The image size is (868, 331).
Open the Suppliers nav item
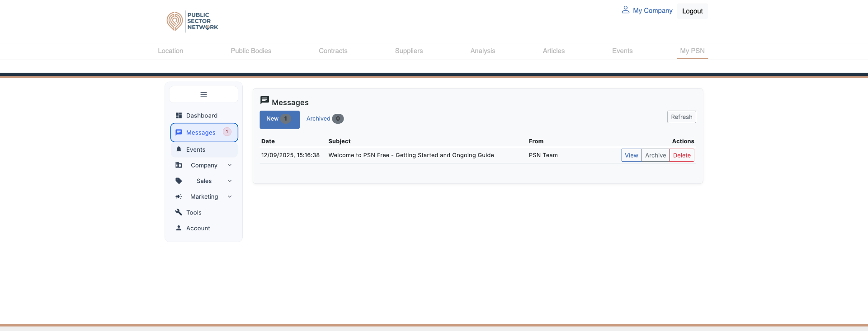[409, 51]
